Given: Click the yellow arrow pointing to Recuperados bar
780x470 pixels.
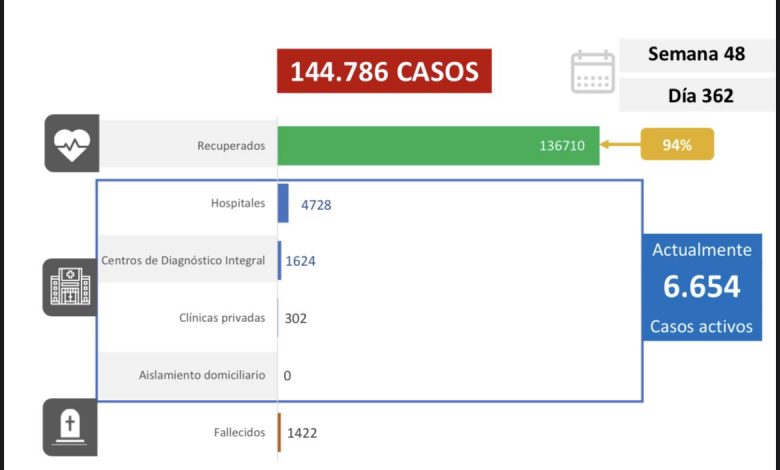Looking at the screenshot, I should (x=620, y=145).
